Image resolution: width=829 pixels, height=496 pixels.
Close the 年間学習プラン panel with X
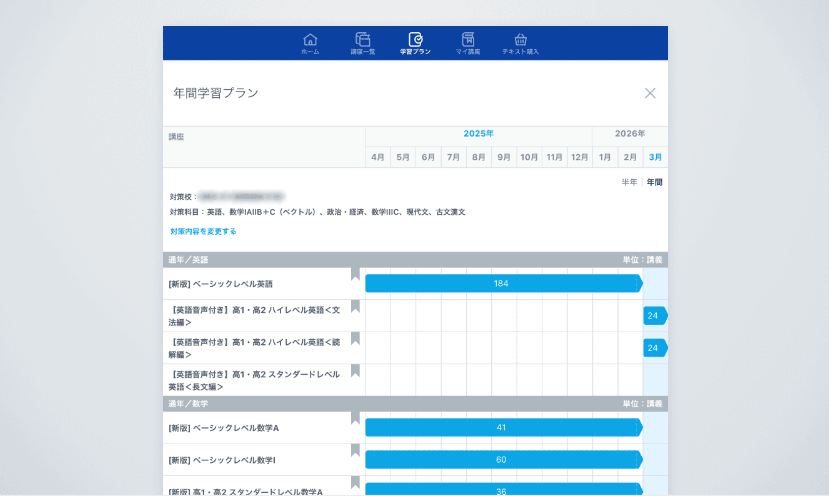pyautogui.click(x=650, y=93)
